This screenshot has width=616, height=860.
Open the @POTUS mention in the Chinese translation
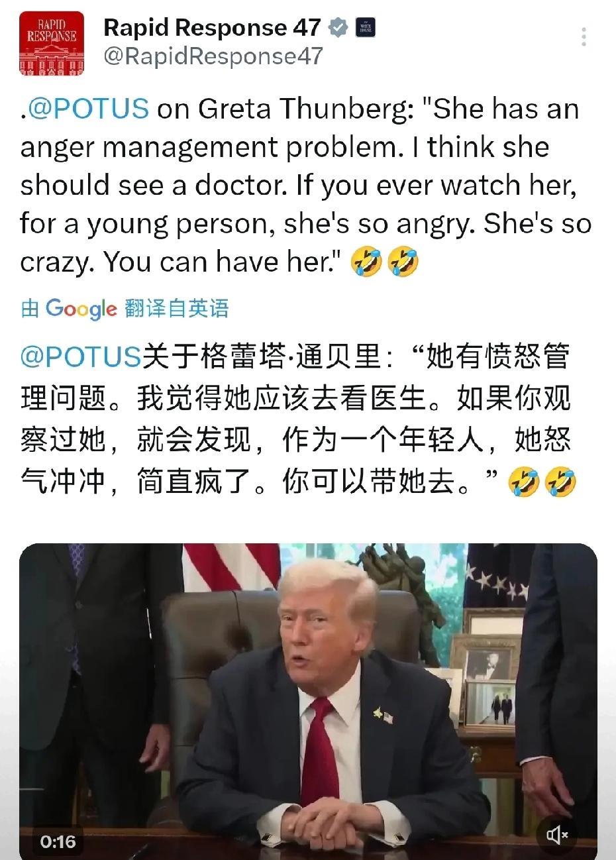(81, 357)
